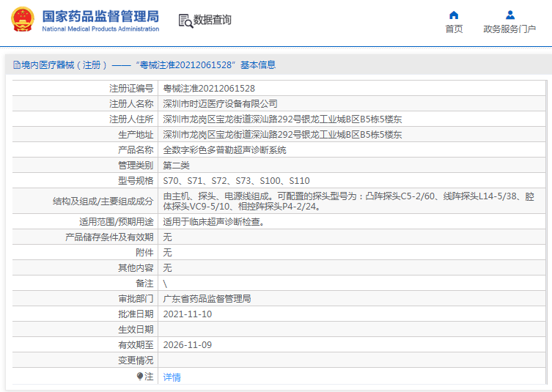
Task: Go to 首页 home page
Action: [454, 29]
